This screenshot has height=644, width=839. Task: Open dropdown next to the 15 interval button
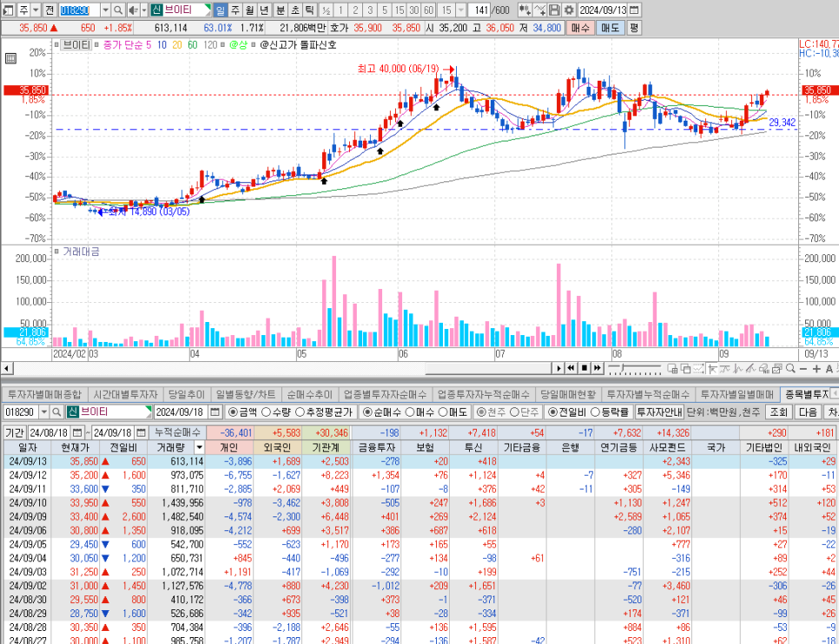click(462, 10)
